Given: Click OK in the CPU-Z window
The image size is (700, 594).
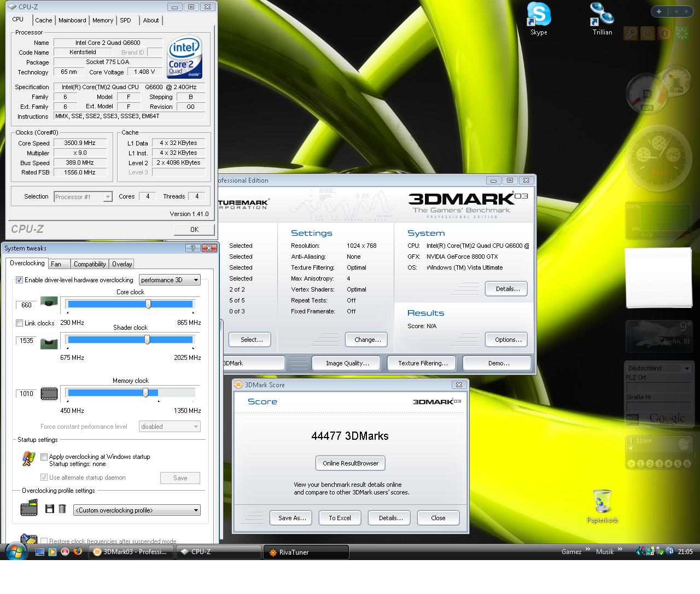Looking at the screenshot, I should pyautogui.click(x=194, y=230).
